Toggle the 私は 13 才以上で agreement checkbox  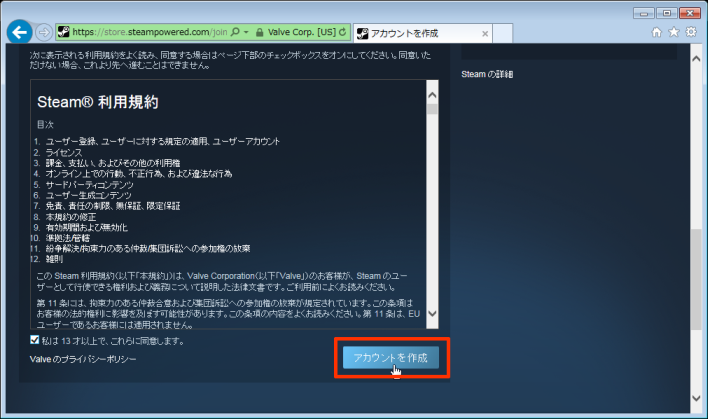pyautogui.click(x=34, y=340)
